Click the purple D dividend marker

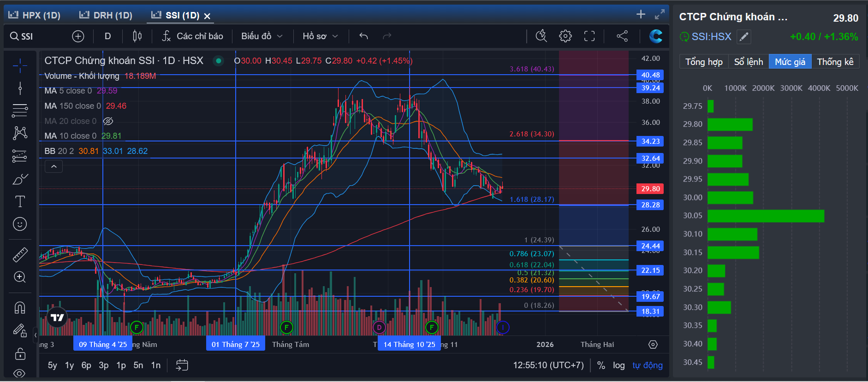pos(379,328)
